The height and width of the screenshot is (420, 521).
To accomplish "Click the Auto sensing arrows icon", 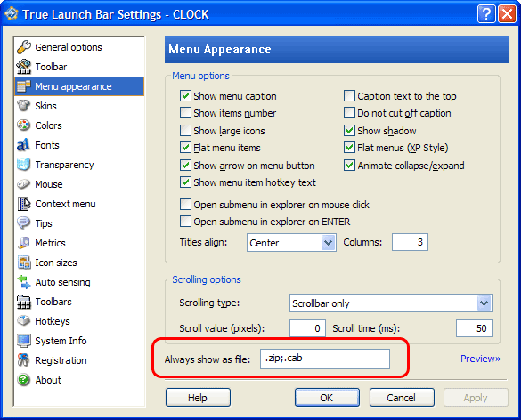I will (23, 282).
